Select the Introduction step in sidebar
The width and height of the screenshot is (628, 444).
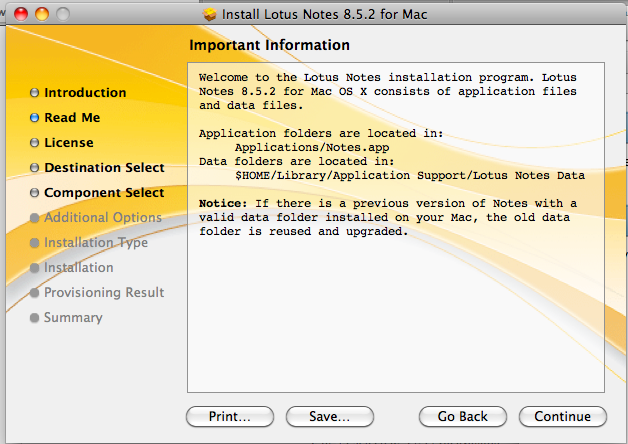tap(85, 92)
